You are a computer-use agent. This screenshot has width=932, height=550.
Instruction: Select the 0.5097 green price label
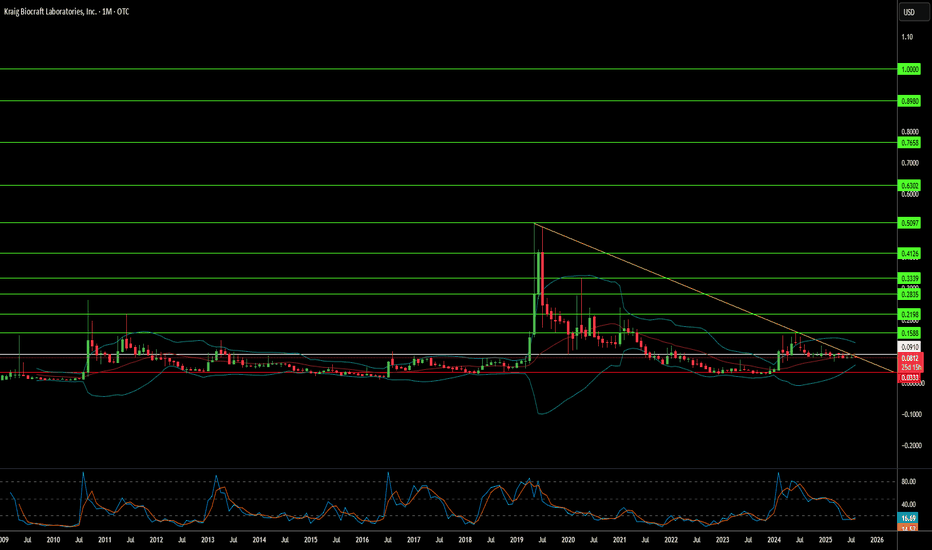coord(909,223)
